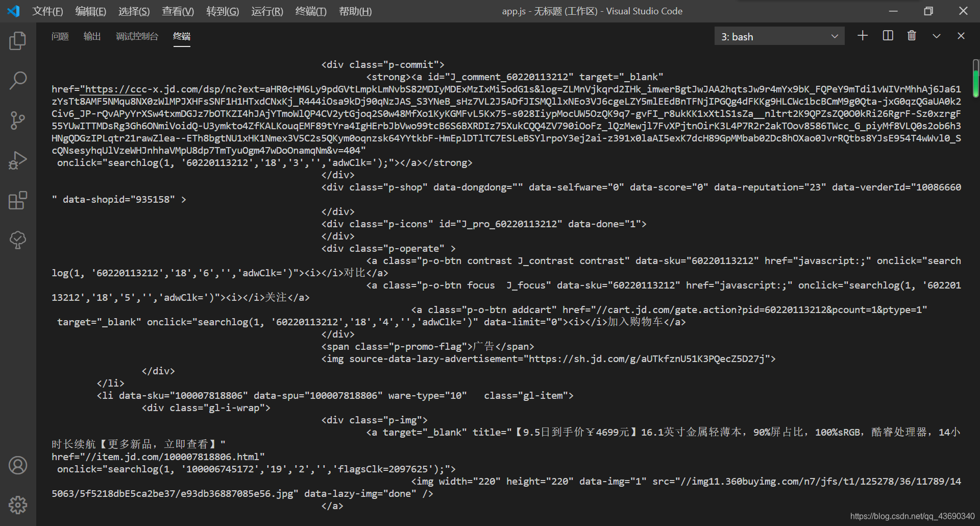Create a new terminal with plus icon

(x=863, y=35)
